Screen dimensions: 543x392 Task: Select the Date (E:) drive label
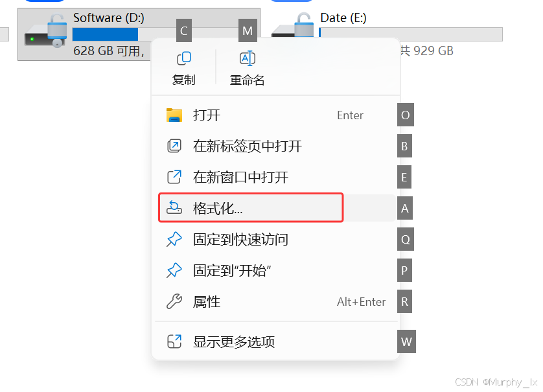[343, 17]
